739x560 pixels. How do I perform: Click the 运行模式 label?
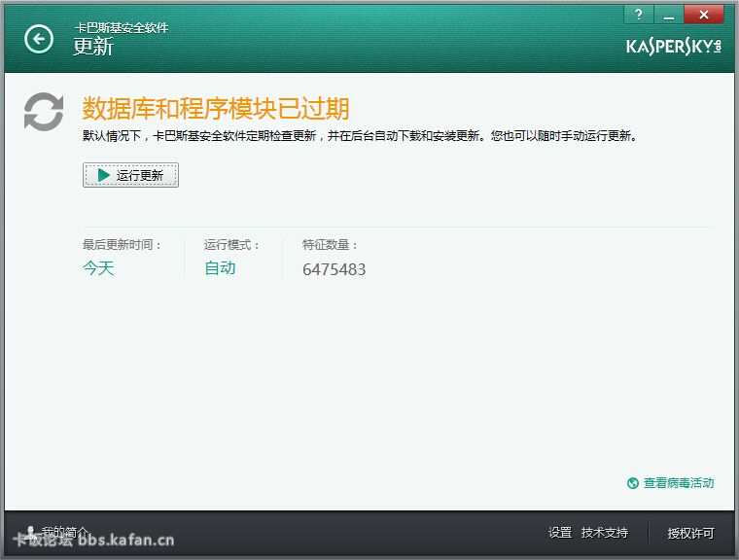click(x=231, y=245)
